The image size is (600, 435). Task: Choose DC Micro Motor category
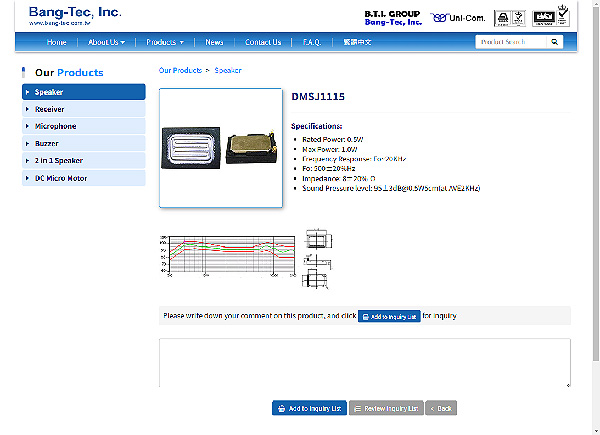83,178
